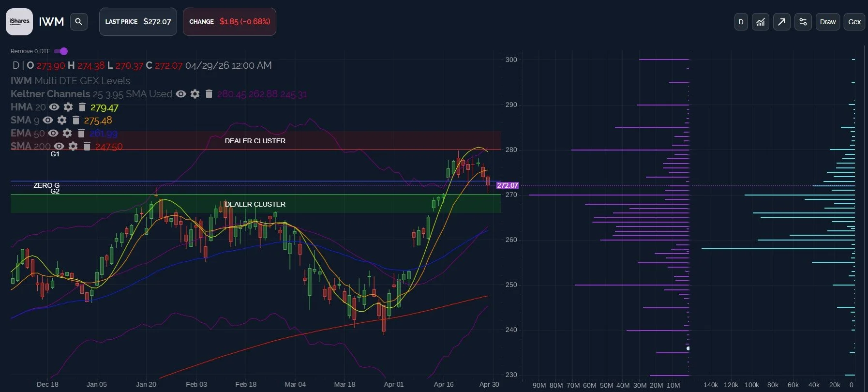Click the Keltner Channels indicator name
This screenshot has height=392, width=868.
pyautogui.click(x=50, y=94)
